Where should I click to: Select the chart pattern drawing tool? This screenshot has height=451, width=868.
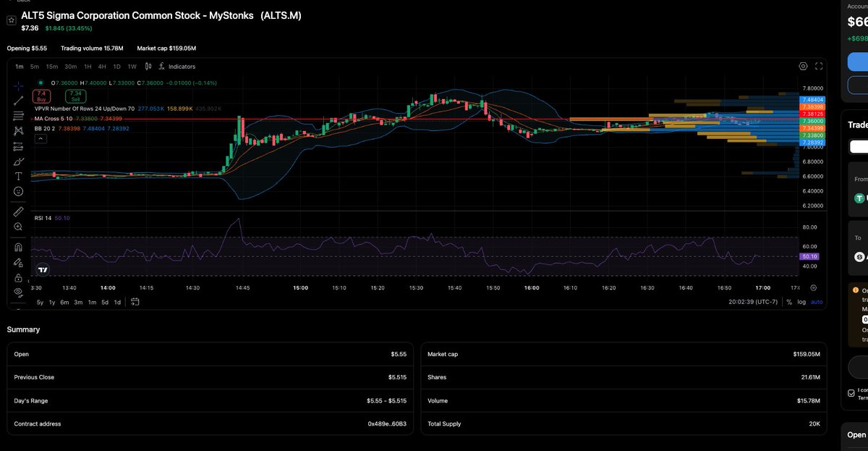coord(18,131)
